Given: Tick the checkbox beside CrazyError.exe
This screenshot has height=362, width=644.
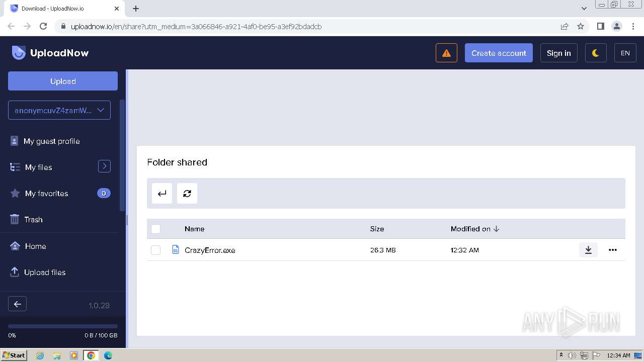Looking at the screenshot, I should [x=156, y=250].
